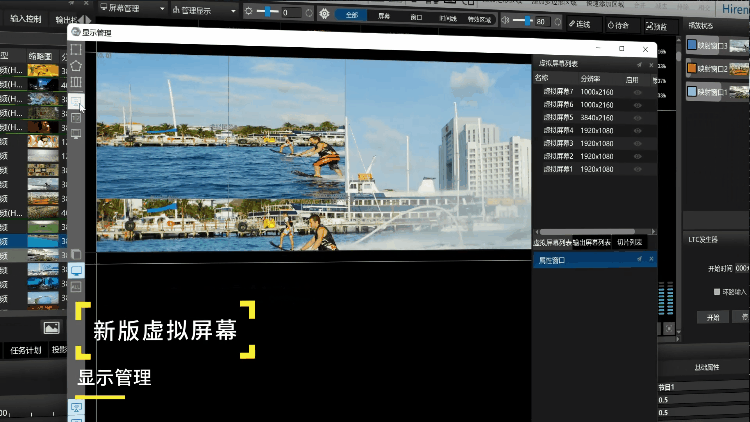This screenshot has width=750, height=422.
Task: Reset volume with icon right of 80
Action: pyautogui.click(x=558, y=22)
